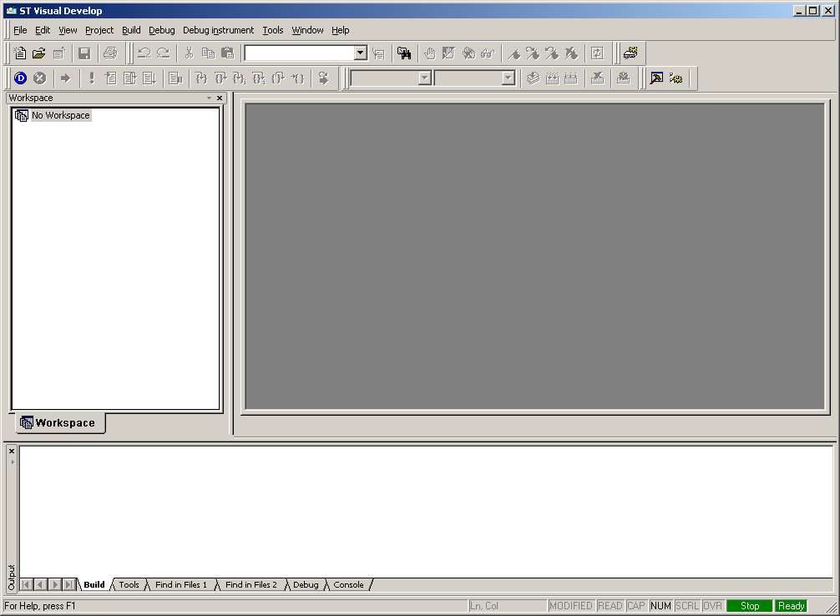Open the Window menu

click(307, 30)
